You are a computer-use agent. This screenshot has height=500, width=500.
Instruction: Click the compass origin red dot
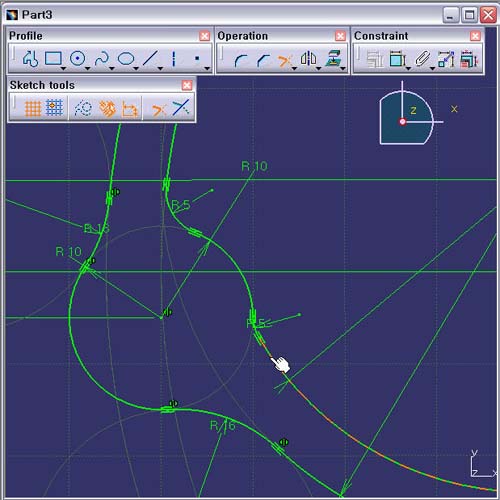[x=403, y=122]
